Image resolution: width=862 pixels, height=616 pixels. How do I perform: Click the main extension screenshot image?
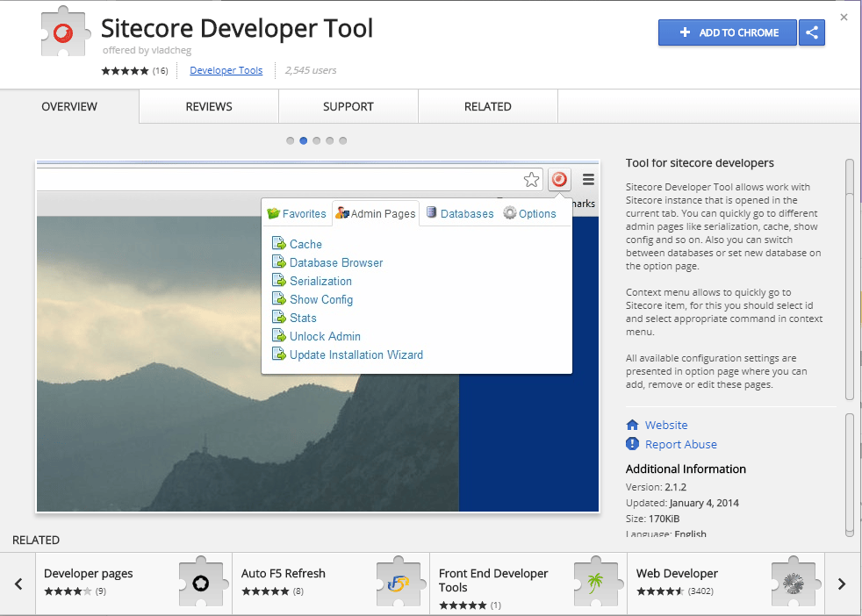pyautogui.click(x=318, y=336)
